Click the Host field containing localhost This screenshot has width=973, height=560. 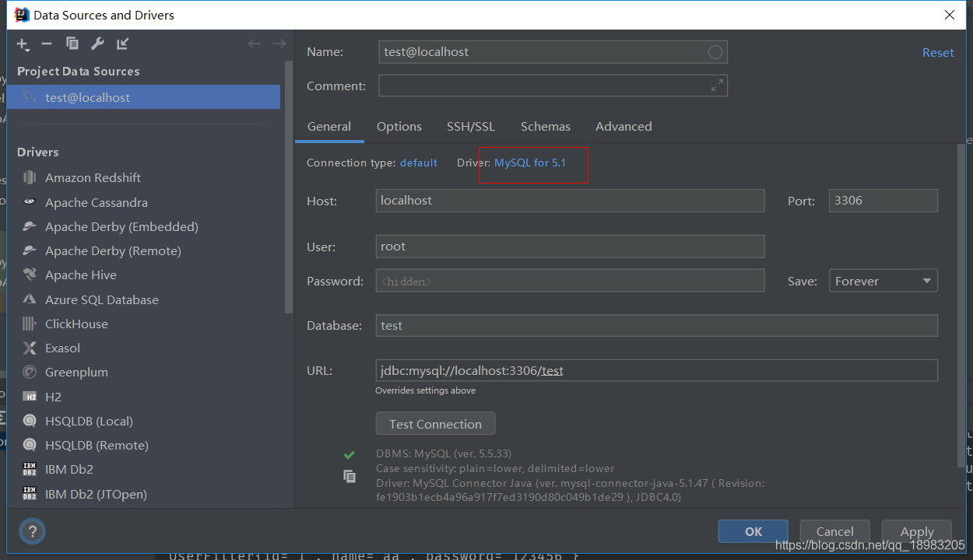point(570,200)
